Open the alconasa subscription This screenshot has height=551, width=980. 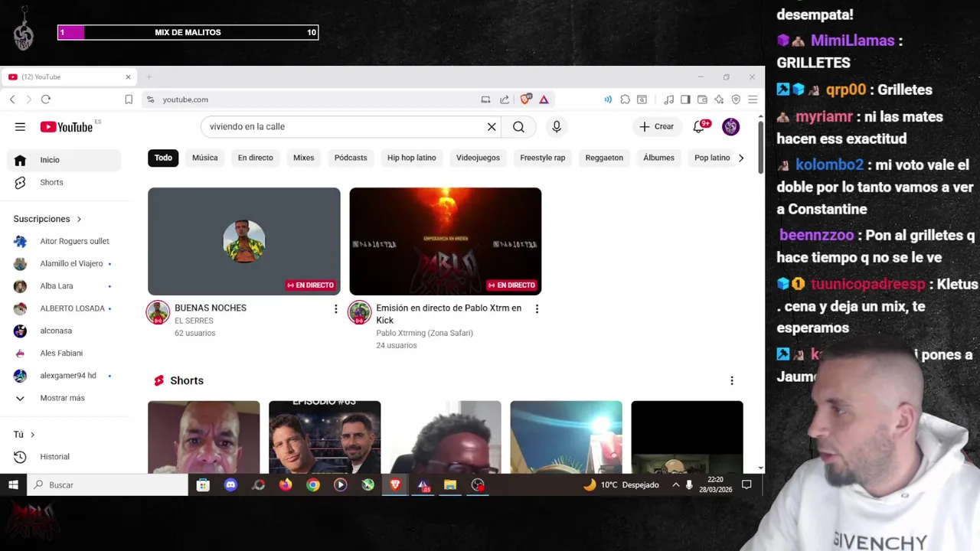pyautogui.click(x=64, y=331)
